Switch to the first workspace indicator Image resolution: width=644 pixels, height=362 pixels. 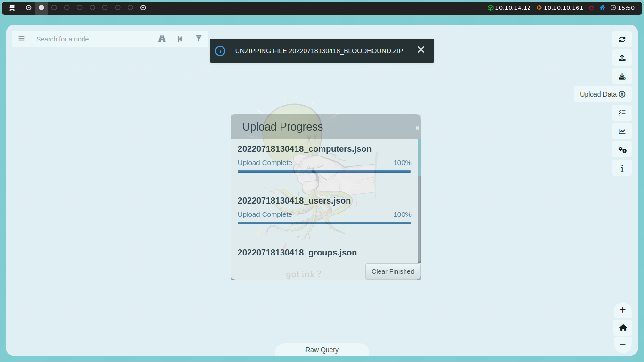(29, 8)
